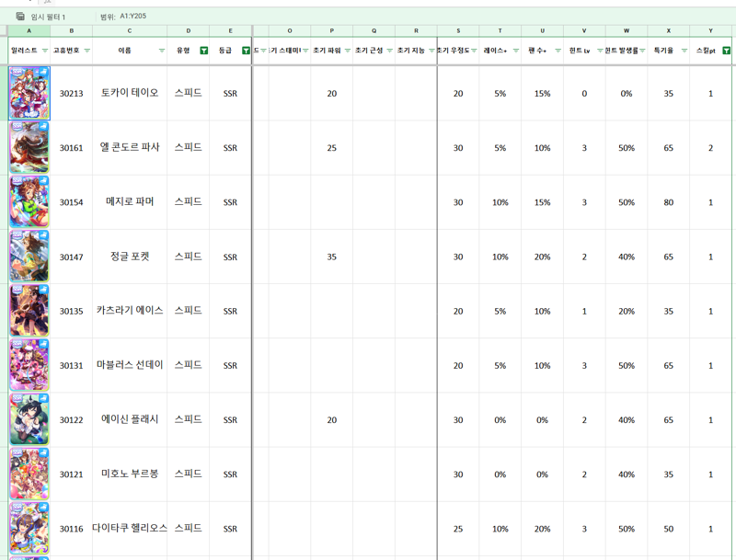
Task: Click 초기 우정도 value 25 for 다이타쿠 헬리오스
Action: point(458,529)
